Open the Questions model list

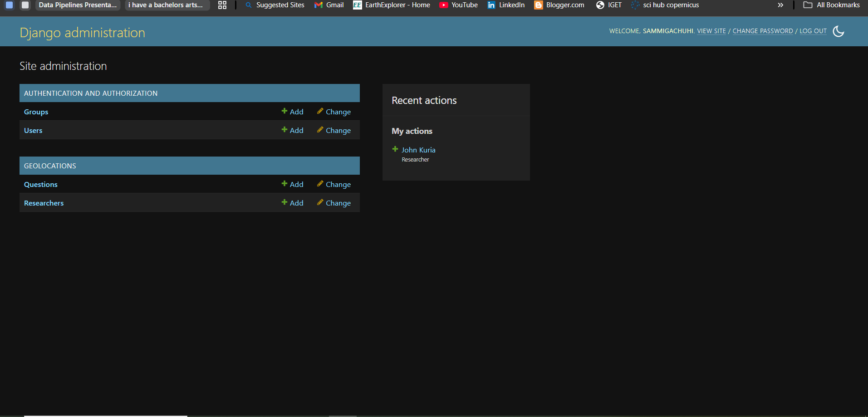[40, 185]
